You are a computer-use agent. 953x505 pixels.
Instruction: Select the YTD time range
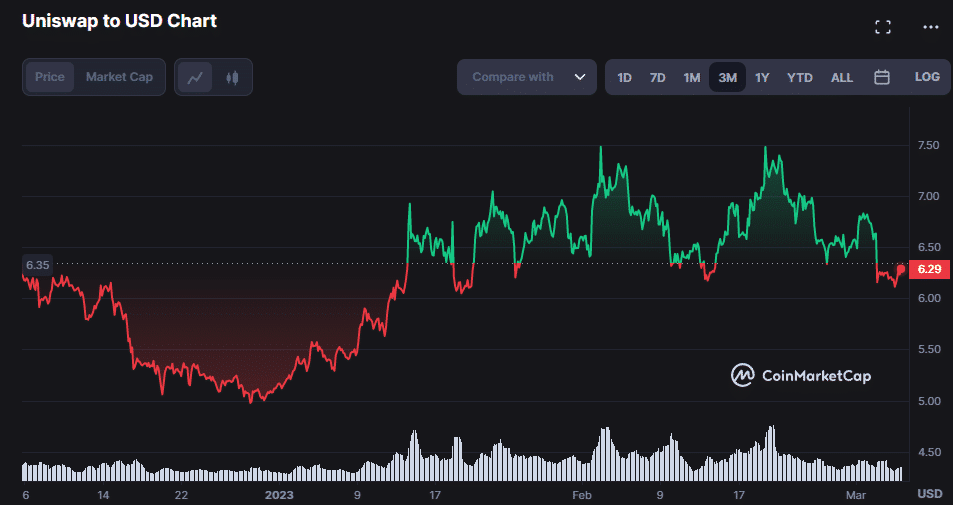coord(800,78)
